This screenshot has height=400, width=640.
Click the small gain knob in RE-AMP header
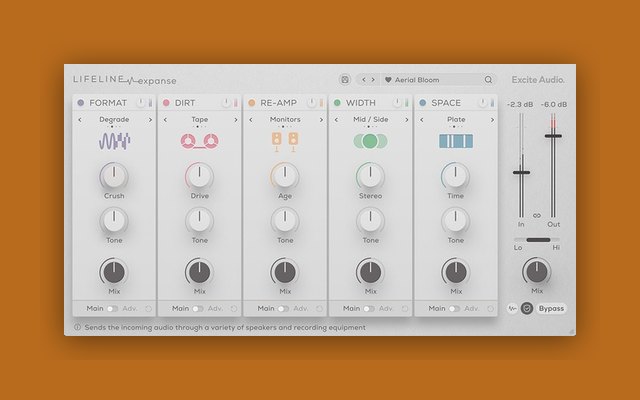(x=312, y=103)
